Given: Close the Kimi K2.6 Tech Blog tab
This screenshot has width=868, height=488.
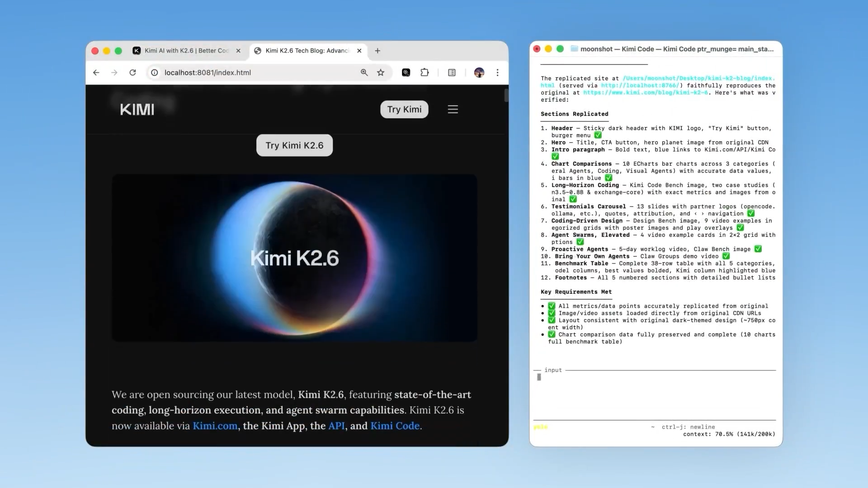Looking at the screenshot, I should point(359,51).
